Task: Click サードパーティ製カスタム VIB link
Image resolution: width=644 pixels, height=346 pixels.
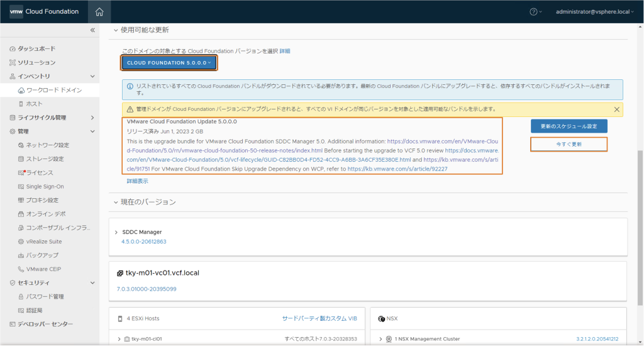Action: [319, 318]
